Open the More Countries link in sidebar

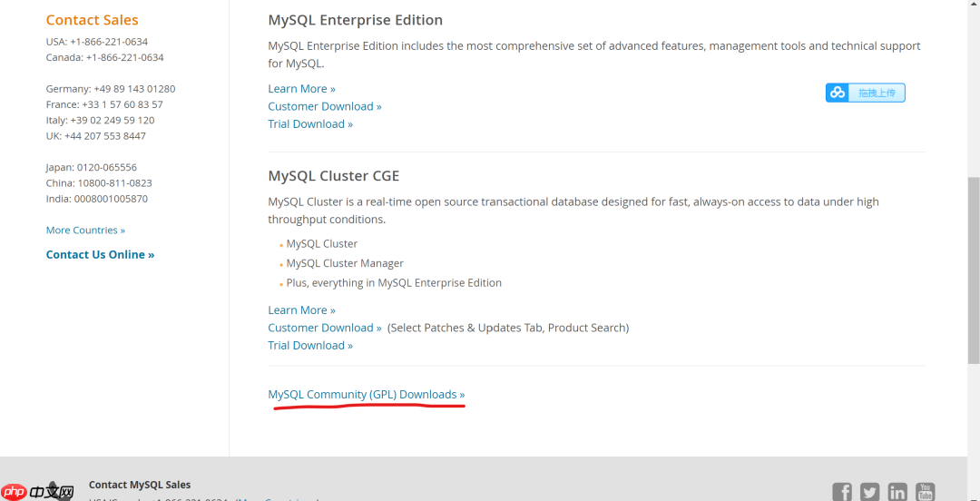tap(85, 231)
